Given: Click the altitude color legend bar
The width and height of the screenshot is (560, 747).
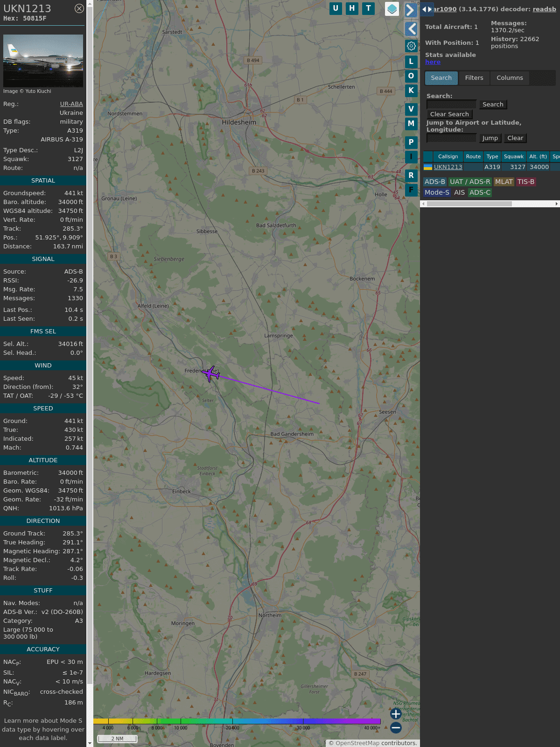Looking at the screenshot, I should [237, 721].
